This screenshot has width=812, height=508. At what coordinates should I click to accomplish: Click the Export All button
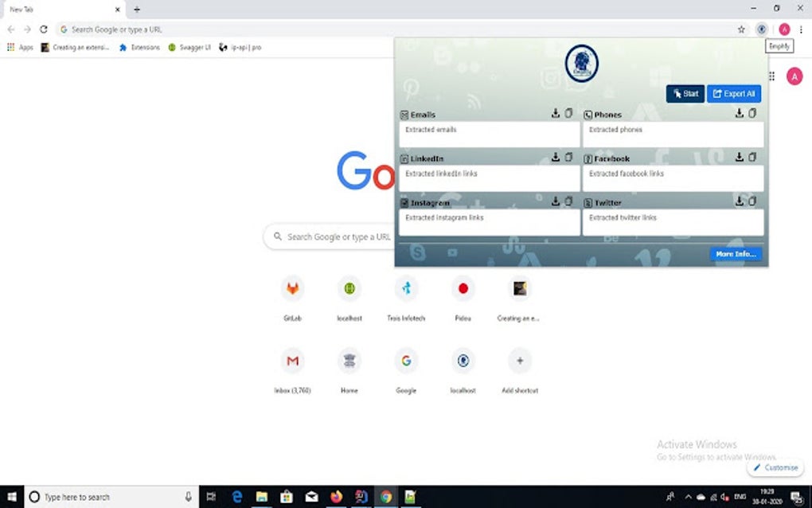734,94
